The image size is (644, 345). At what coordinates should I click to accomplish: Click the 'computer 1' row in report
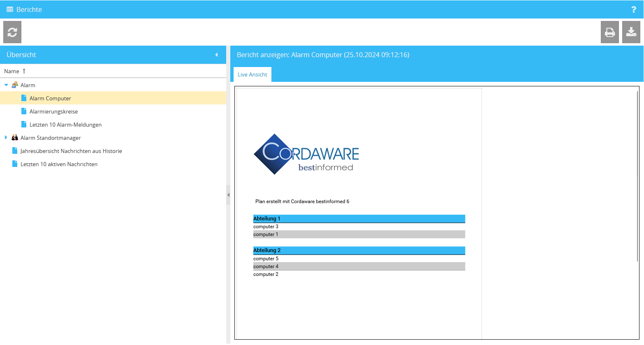pos(359,234)
